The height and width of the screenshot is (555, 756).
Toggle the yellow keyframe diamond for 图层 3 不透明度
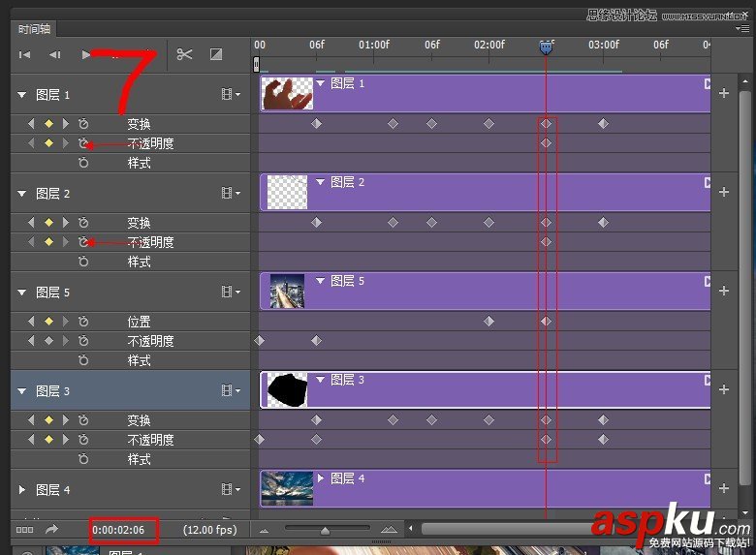click(48, 440)
